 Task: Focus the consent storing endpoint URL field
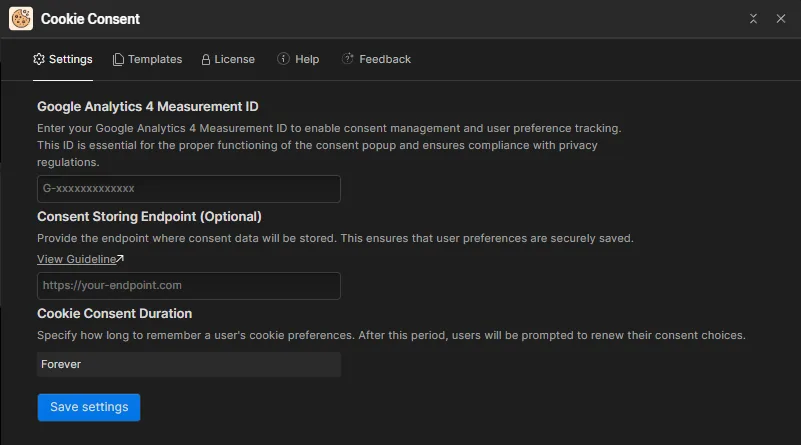pyautogui.click(x=189, y=286)
